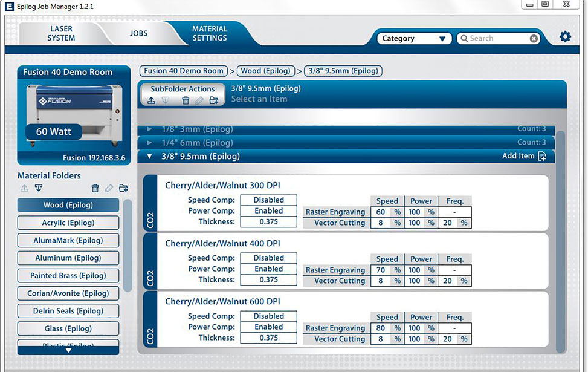Screen dimensions: 588x372
Task: Collapse the 3/8" 9.5mm (Epilog) subfolder
Action: click(x=150, y=157)
